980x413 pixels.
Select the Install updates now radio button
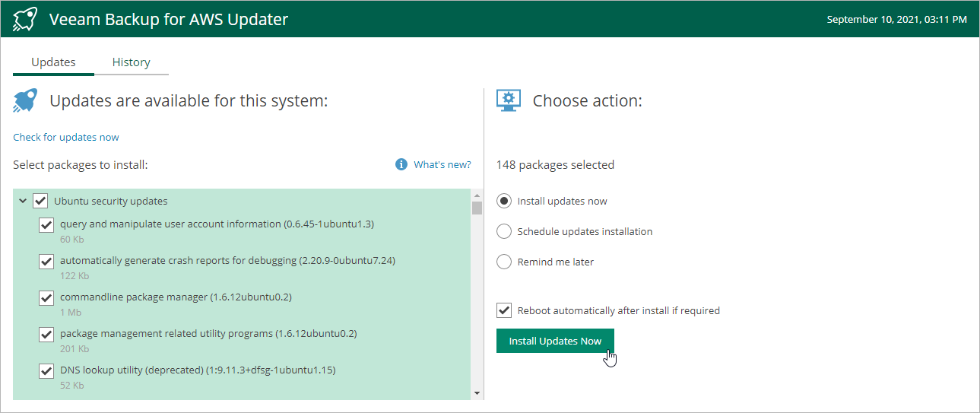tap(503, 201)
